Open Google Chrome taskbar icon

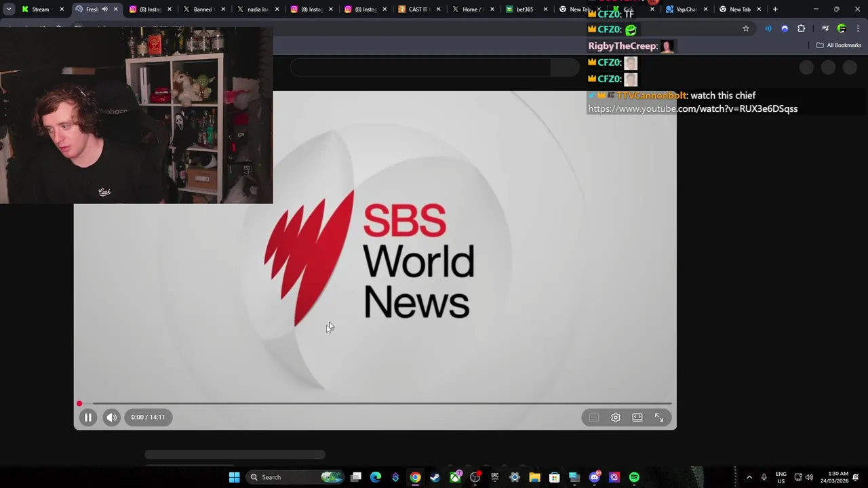pyautogui.click(x=415, y=477)
